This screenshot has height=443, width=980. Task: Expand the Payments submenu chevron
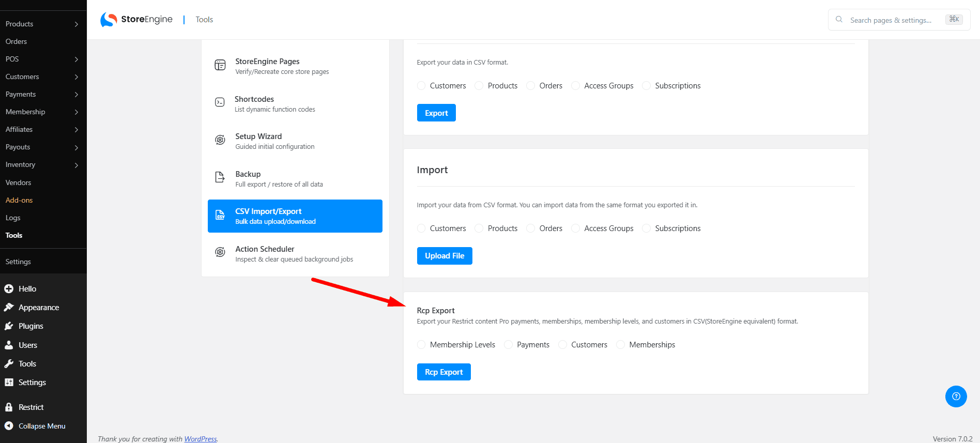(76, 95)
